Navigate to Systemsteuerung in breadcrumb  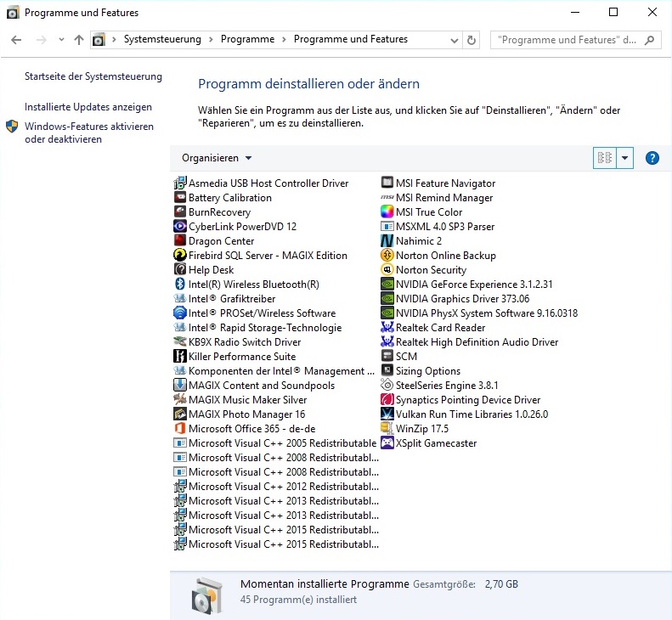pyautogui.click(x=162, y=39)
